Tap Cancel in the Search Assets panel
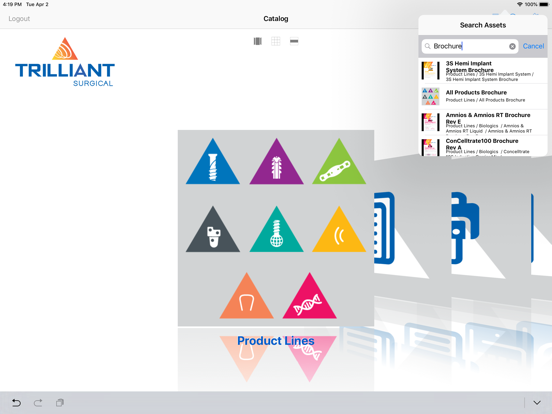 533,46
